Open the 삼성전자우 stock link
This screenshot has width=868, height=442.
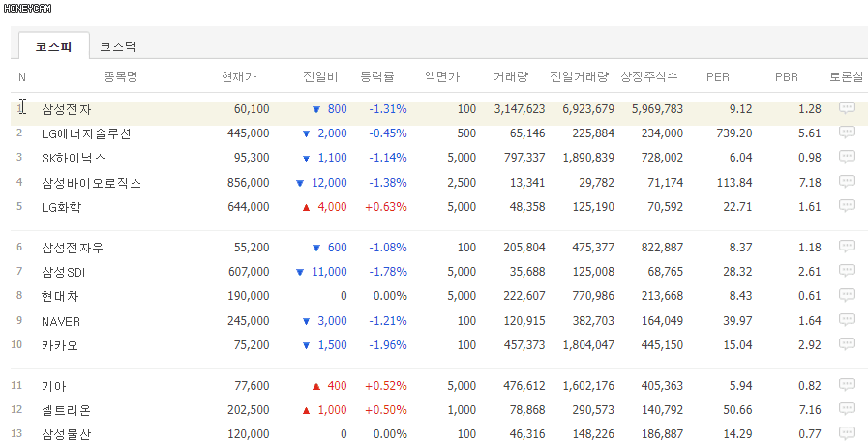[x=72, y=248]
